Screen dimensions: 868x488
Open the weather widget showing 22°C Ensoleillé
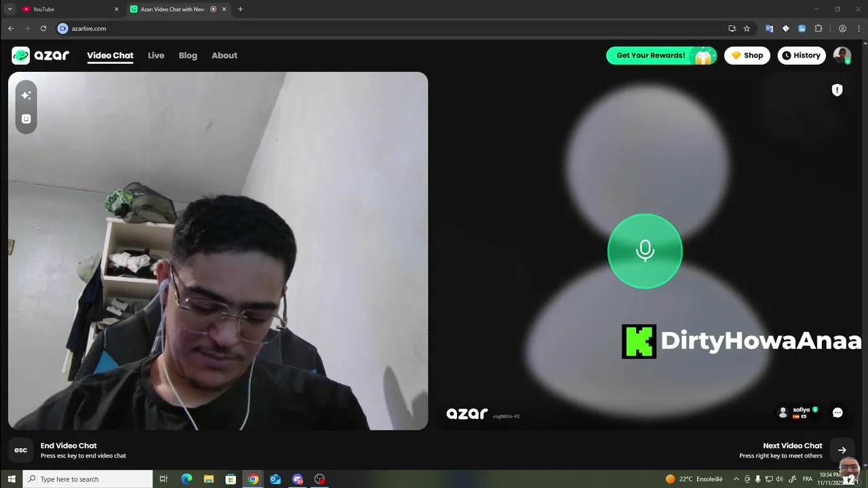tap(694, 479)
